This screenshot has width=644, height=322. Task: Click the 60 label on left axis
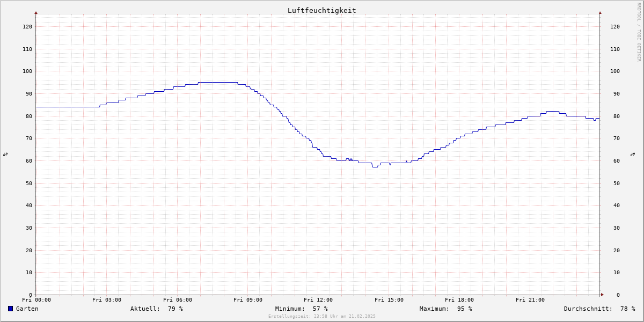click(29, 160)
